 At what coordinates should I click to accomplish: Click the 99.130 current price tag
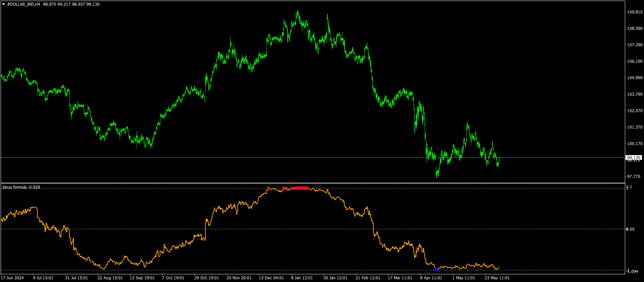point(634,157)
